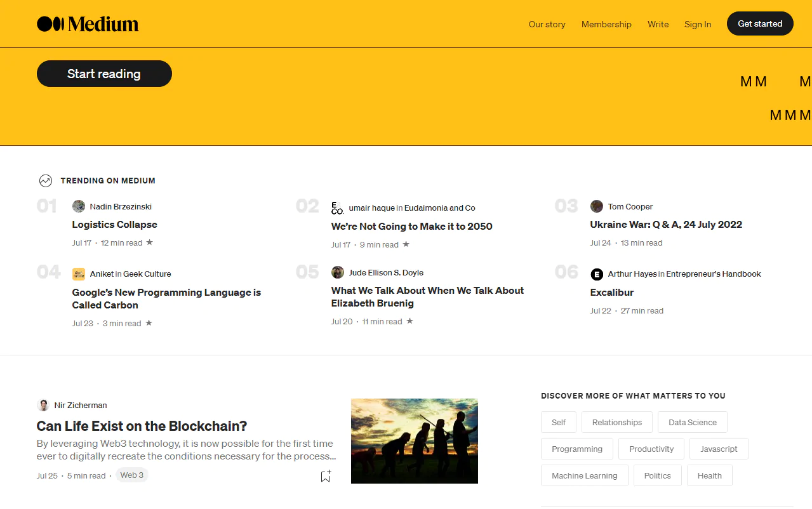Select the Web 3 tag on the blockchain story
Viewport: 812px width, 509px height.
(132, 475)
